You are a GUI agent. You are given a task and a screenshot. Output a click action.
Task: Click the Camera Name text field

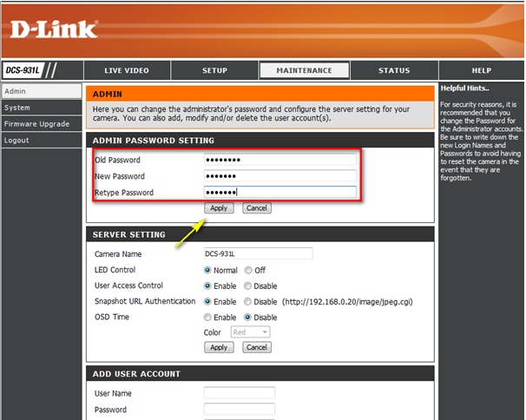257,254
